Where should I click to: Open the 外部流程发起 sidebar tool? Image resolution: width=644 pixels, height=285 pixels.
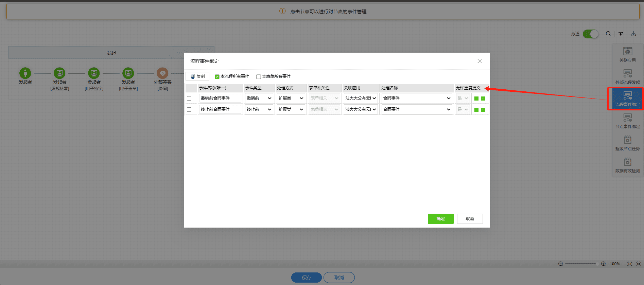tap(627, 77)
